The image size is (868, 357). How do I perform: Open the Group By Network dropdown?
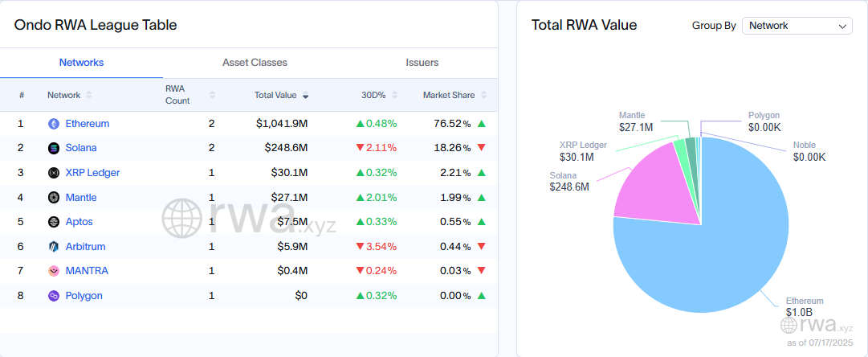click(797, 26)
